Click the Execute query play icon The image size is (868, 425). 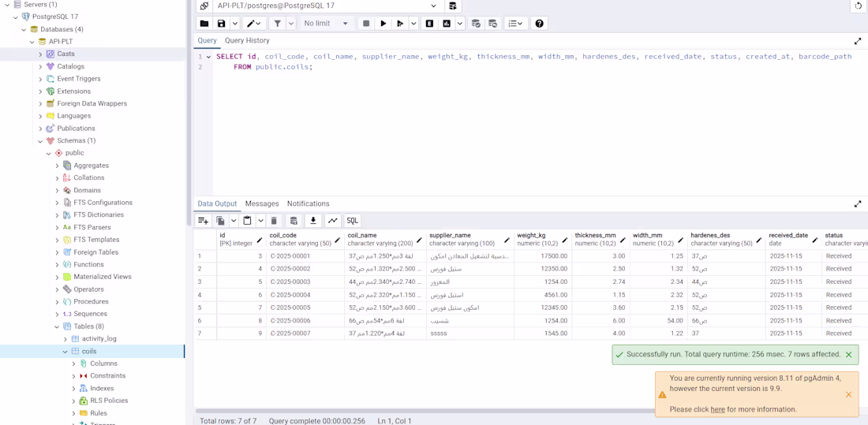(383, 23)
